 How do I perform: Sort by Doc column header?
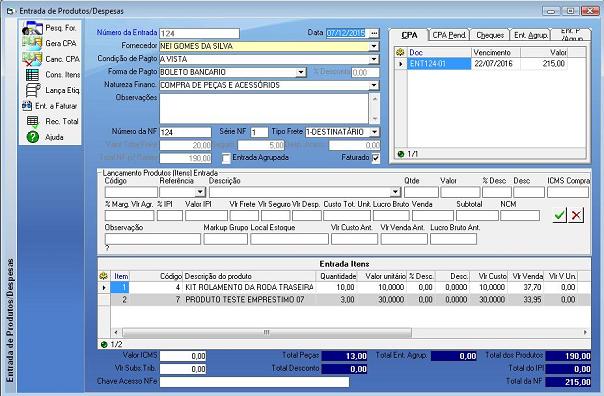[439, 52]
